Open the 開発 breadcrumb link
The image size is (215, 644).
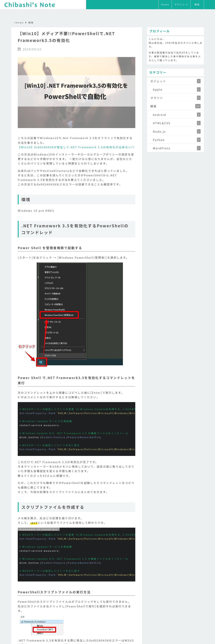pos(31,23)
